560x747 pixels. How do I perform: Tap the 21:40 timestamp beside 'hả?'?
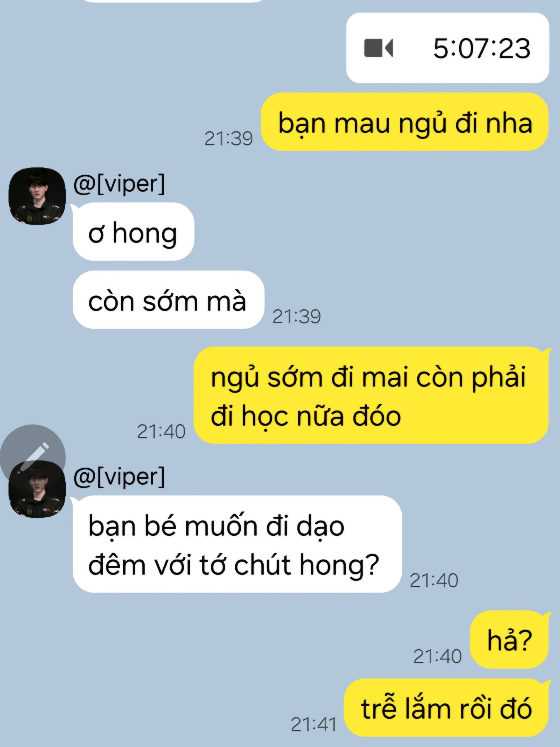pyautogui.click(x=437, y=656)
